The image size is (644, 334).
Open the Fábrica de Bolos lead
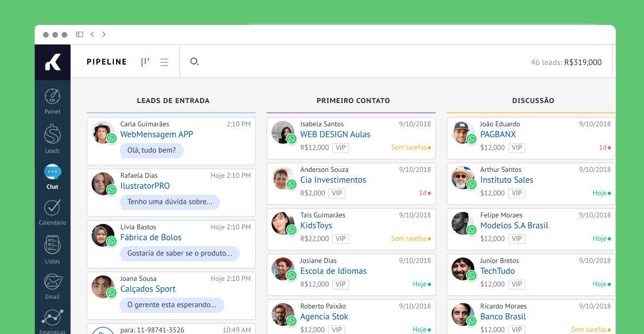tap(151, 237)
